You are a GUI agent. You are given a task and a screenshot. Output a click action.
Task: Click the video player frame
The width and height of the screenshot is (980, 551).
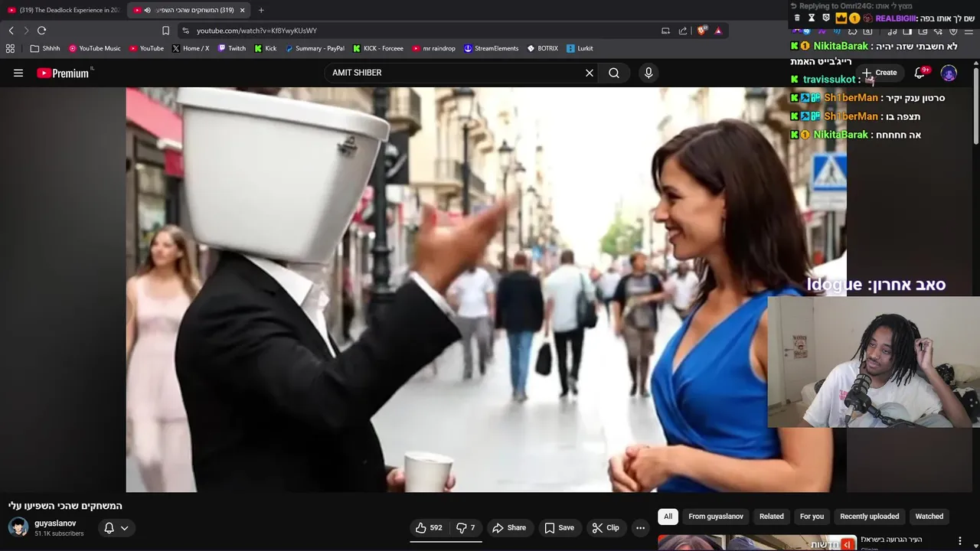pos(486,289)
